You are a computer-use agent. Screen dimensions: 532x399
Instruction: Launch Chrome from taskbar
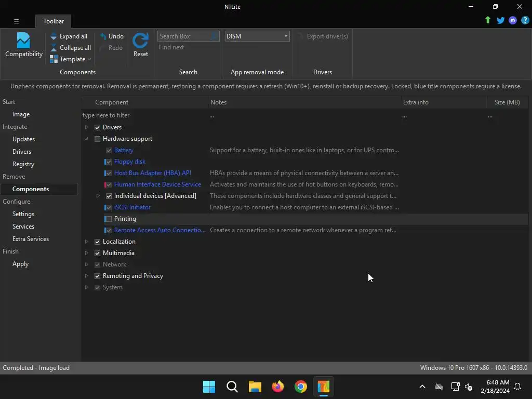[x=301, y=387]
